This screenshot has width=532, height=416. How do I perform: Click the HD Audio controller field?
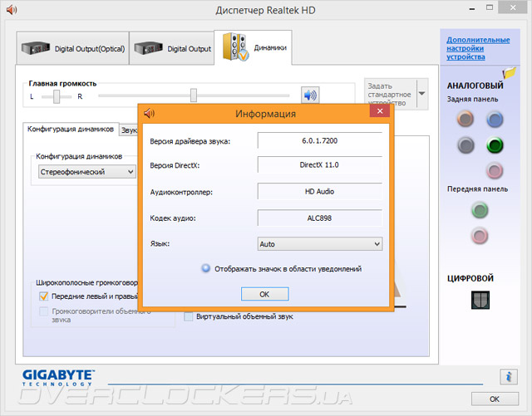(319, 192)
